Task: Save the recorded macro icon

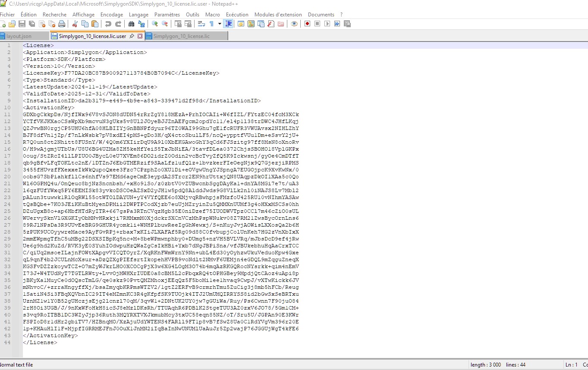Action: [346, 24]
